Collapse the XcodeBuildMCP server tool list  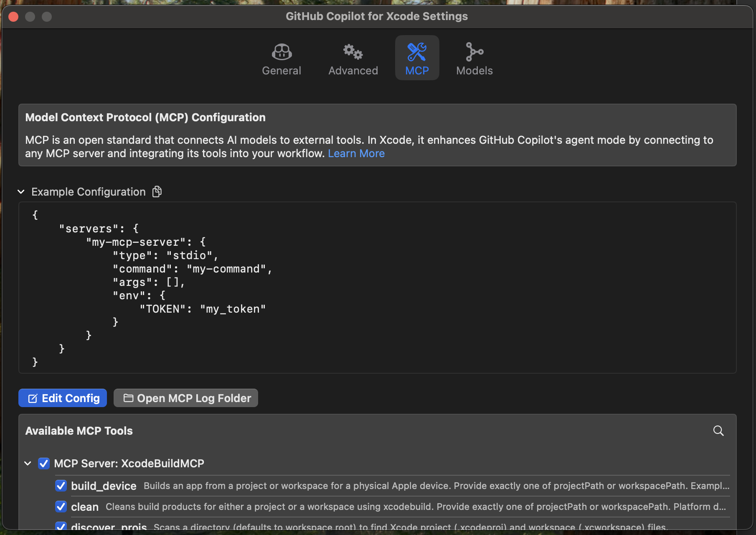click(28, 464)
